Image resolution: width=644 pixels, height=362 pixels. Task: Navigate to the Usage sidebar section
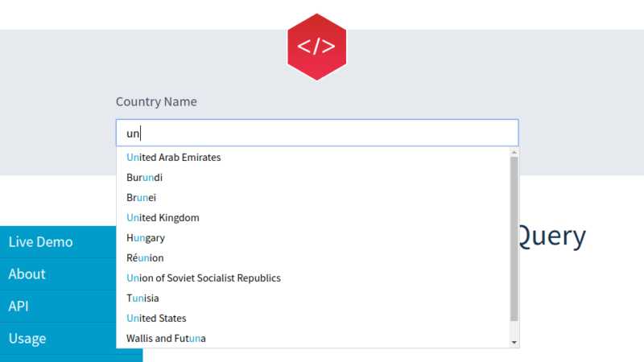pos(27,339)
